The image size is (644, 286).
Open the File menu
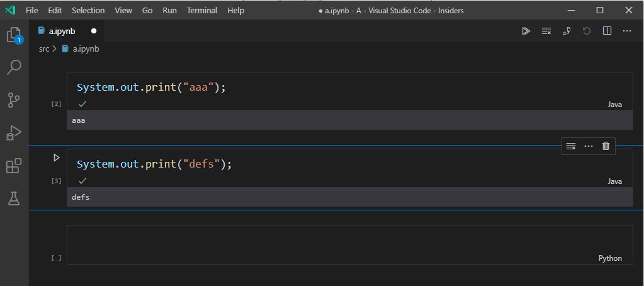[x=31, y=11]
